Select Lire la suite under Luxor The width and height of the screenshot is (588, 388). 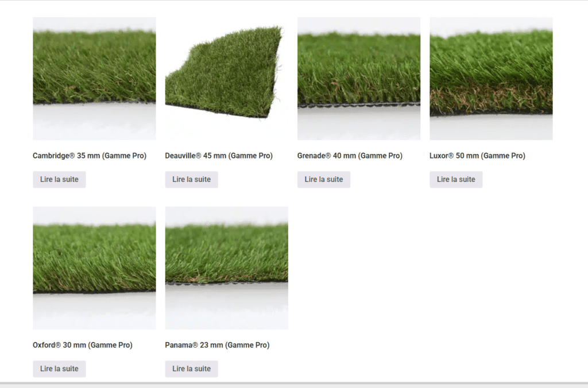[x=456, y=180]
